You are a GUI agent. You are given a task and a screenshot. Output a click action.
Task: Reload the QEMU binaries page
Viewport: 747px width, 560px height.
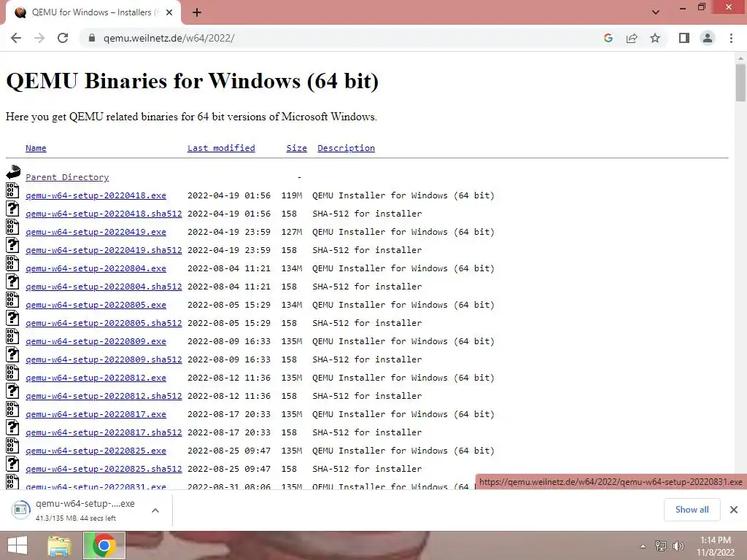pyautogui.click(x=63, y=38)
